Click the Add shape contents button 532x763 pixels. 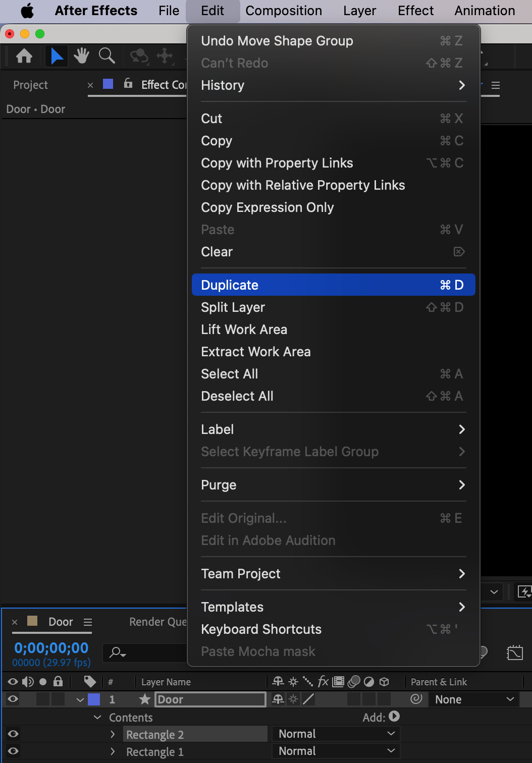(x=394, y=717)
